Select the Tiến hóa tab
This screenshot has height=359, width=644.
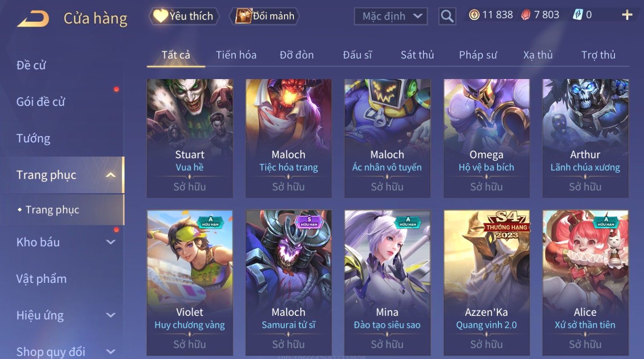pyautogui.click(x=236, y=55)
